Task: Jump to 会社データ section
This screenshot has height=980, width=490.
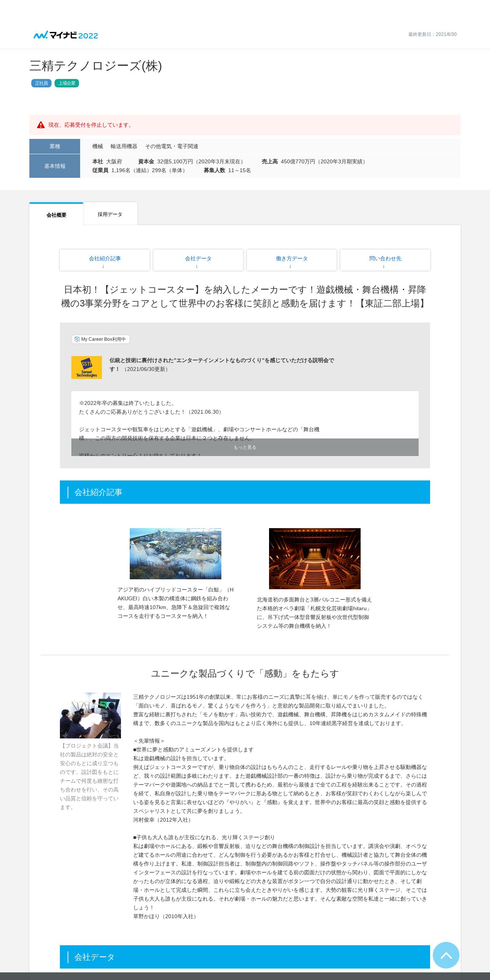Action: coord(198,260)
